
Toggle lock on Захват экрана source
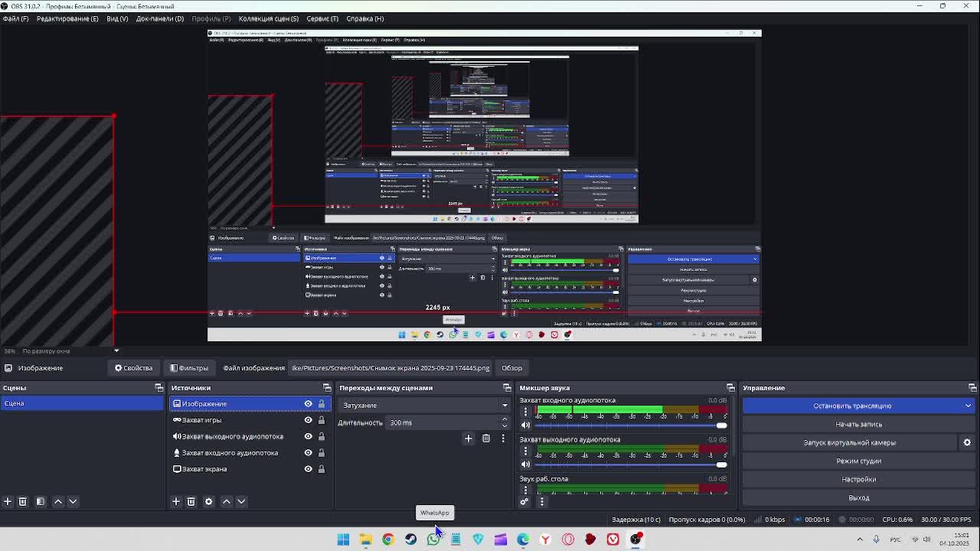point(322,469)
